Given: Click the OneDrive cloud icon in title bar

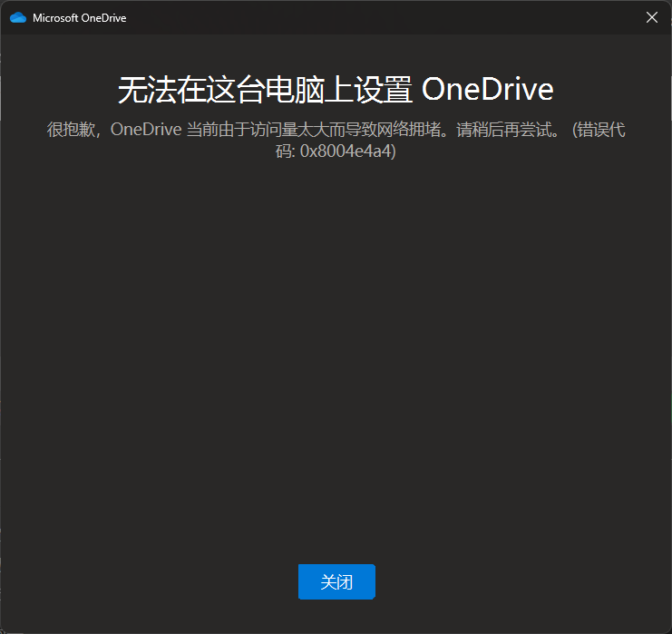Looking at the screenshot, I should point(18,17).
